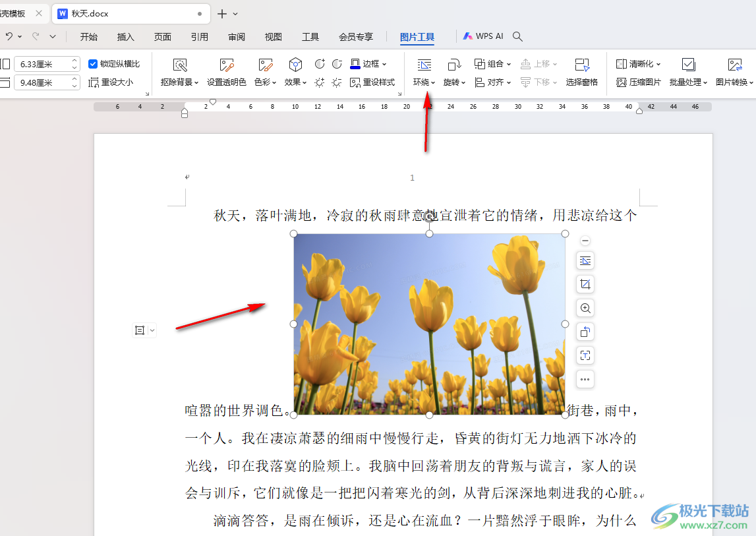
Task: Open picture style dialog launcher arrow
Action: (x=399, y=94)
